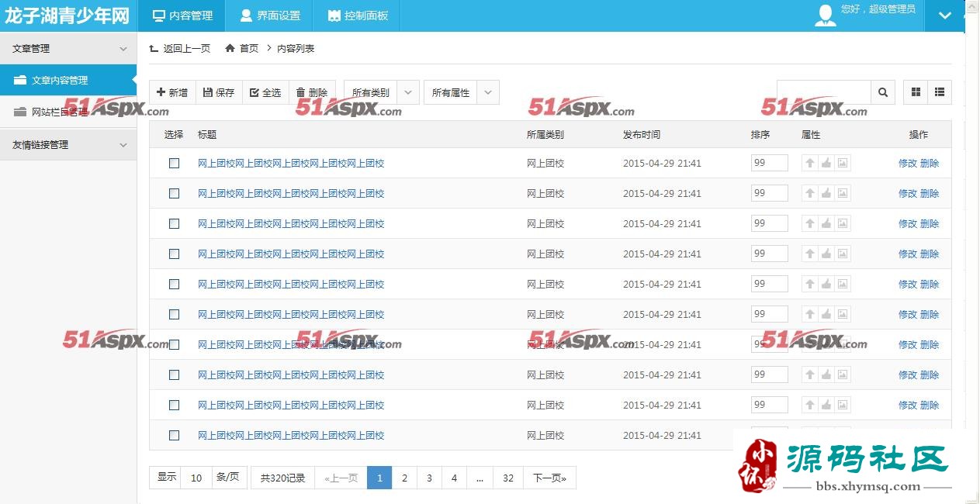
Task: Click 修改 in the second row
Action: [x=907, y=193]
